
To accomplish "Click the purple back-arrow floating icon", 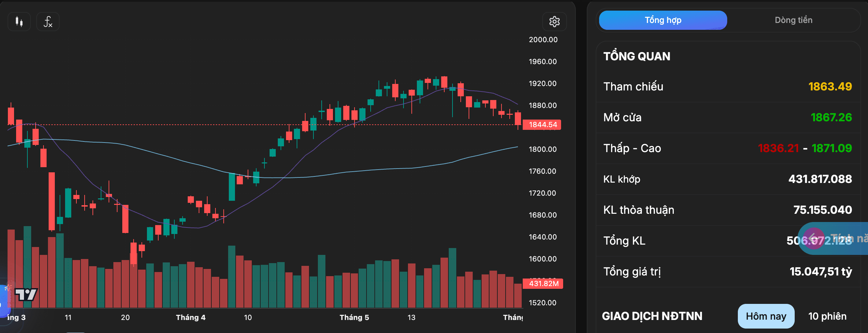I will 814,238.
